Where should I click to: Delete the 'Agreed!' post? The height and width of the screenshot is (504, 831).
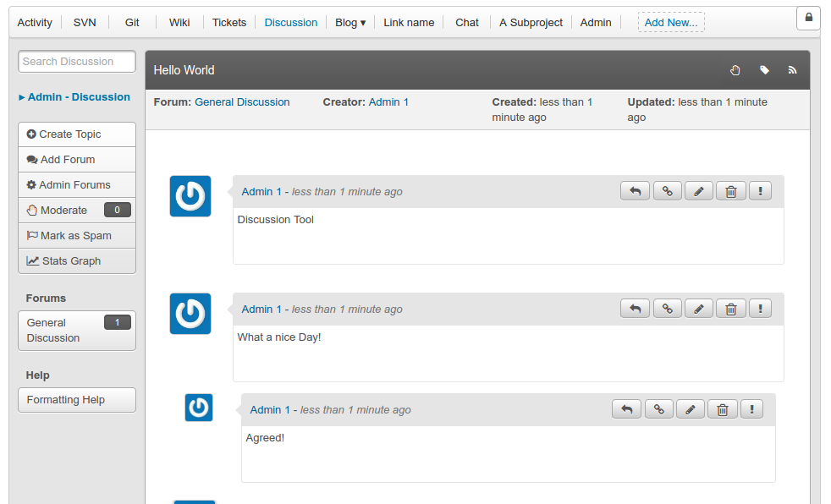[722, 410]
